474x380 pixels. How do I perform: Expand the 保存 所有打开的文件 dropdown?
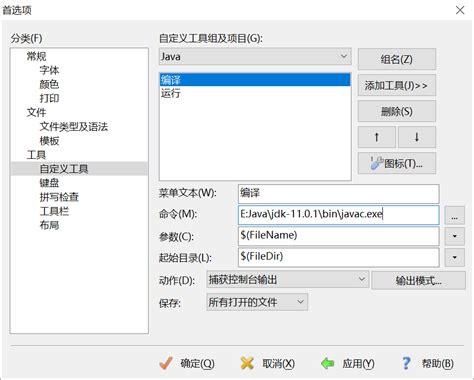pos(257,302)
